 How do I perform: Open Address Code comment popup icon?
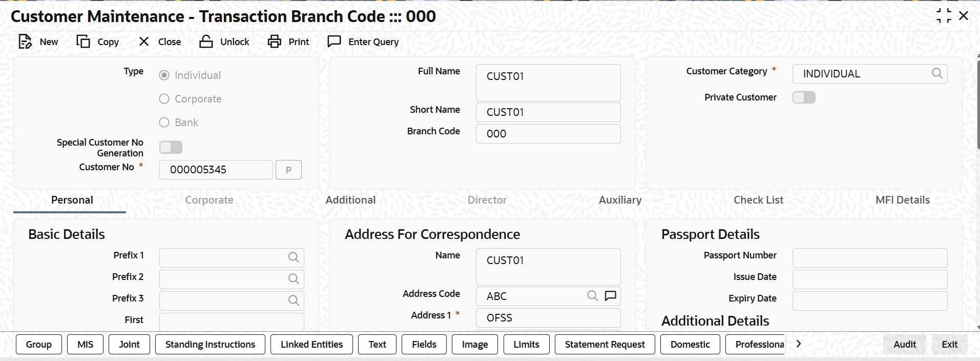click(x=610, y=296)
